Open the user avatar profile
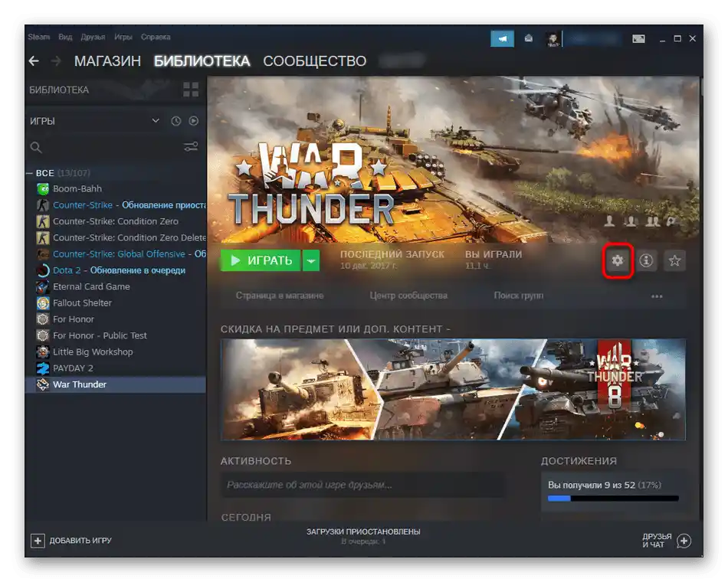 point(553,39)
